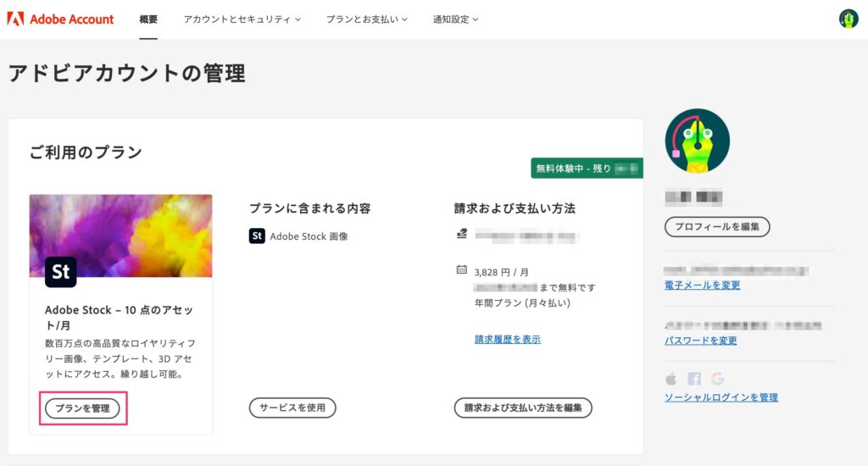Select the 概要 tab

tap(148, 19)
